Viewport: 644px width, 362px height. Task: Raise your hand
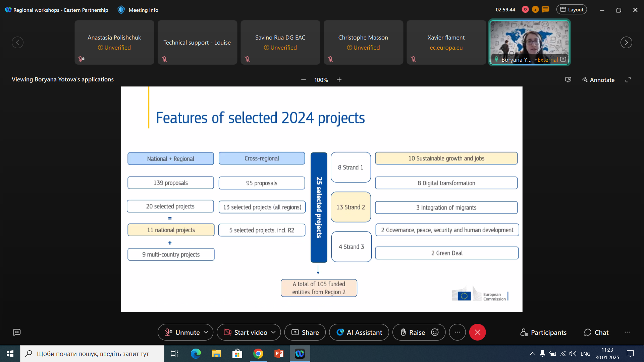click(413, 332)
